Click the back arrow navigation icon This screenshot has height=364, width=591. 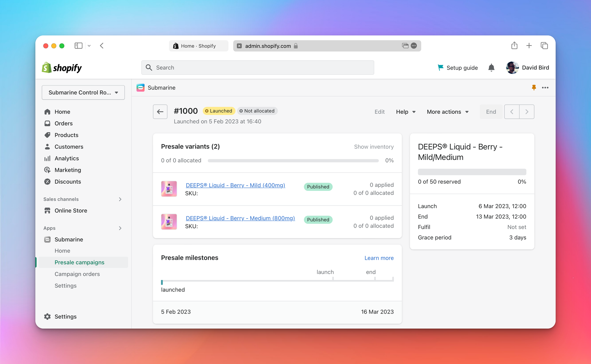[160, 111]
